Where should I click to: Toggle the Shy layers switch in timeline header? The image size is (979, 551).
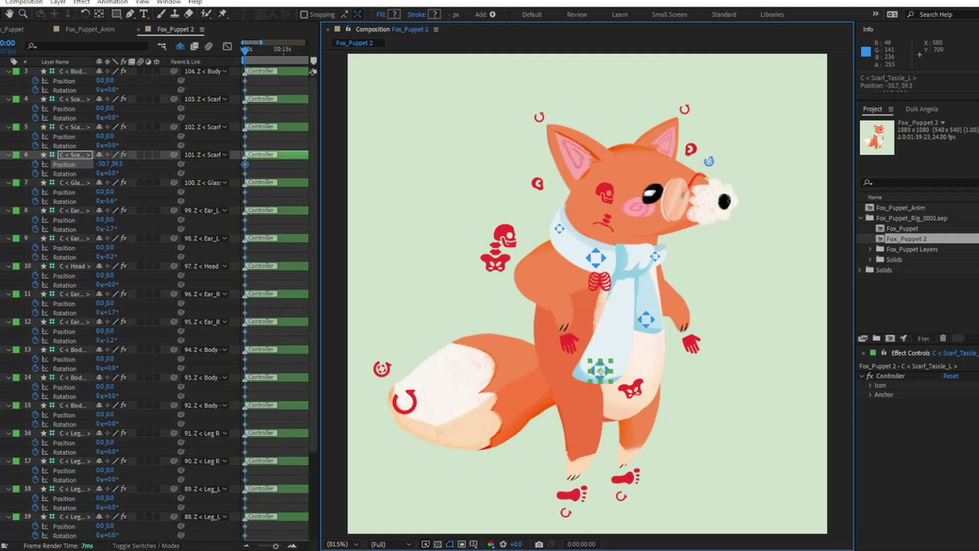click(180, 46)
